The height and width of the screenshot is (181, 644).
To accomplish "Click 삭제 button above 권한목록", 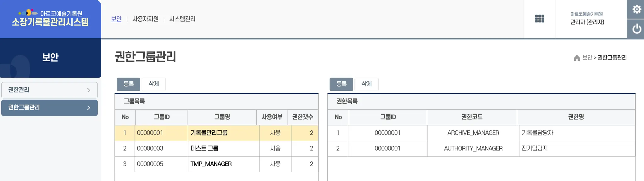I will pyautogui.click(x=366, y=84).
